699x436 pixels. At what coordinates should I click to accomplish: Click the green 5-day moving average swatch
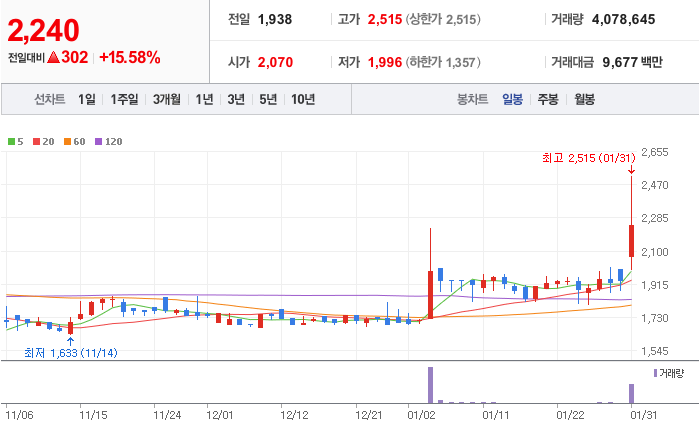pos(12,142)
